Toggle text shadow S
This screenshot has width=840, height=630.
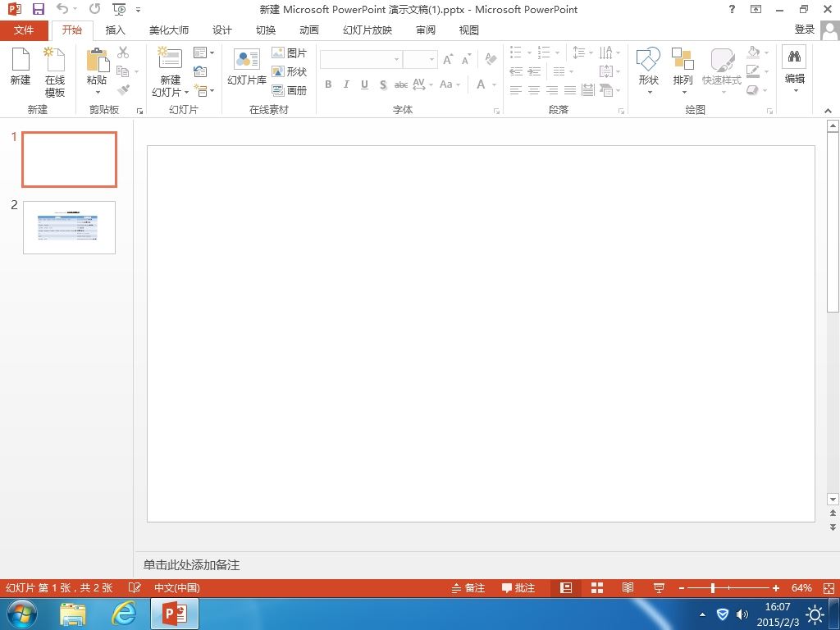pos(383,84)
